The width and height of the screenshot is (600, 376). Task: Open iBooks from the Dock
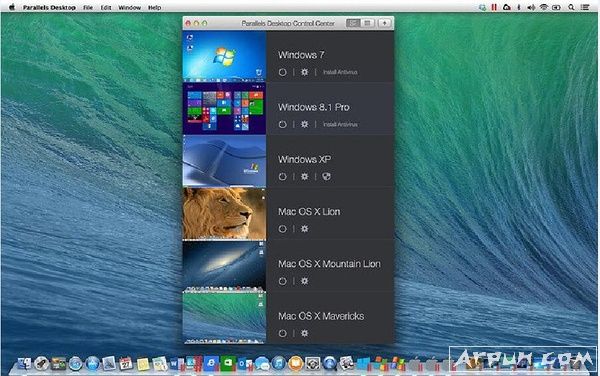pyautogui.click(x=296, y=363)
